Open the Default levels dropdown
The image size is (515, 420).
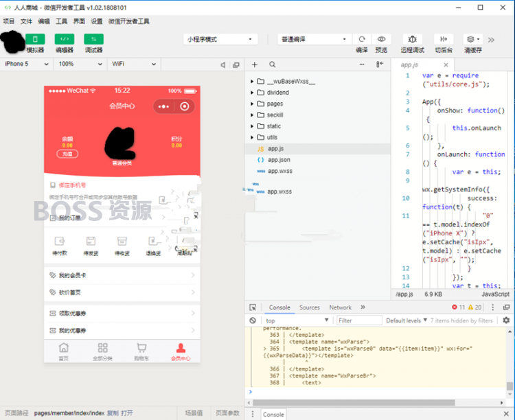(x=407, y=320)
